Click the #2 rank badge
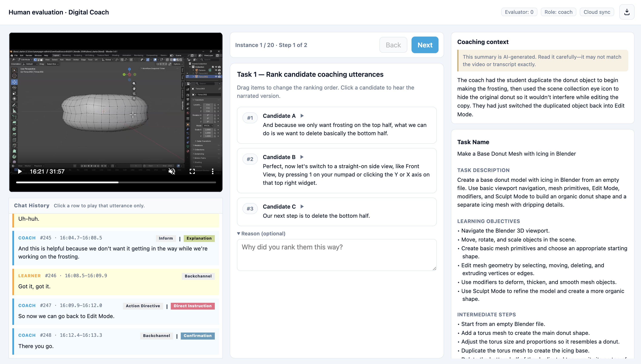Viewport: 641px width, 364px height. click(250, 159)
